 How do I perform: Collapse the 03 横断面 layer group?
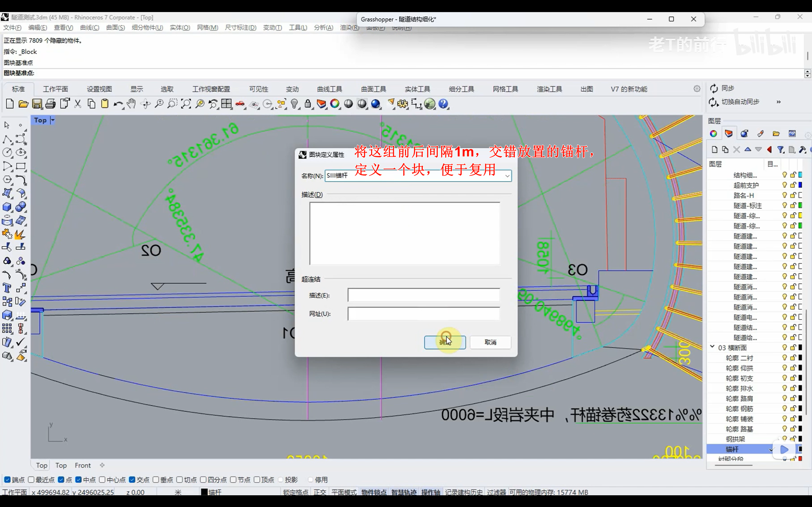(712, 347)
